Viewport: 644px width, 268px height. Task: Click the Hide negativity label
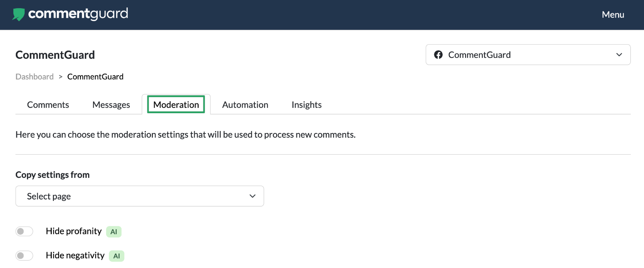75,256
